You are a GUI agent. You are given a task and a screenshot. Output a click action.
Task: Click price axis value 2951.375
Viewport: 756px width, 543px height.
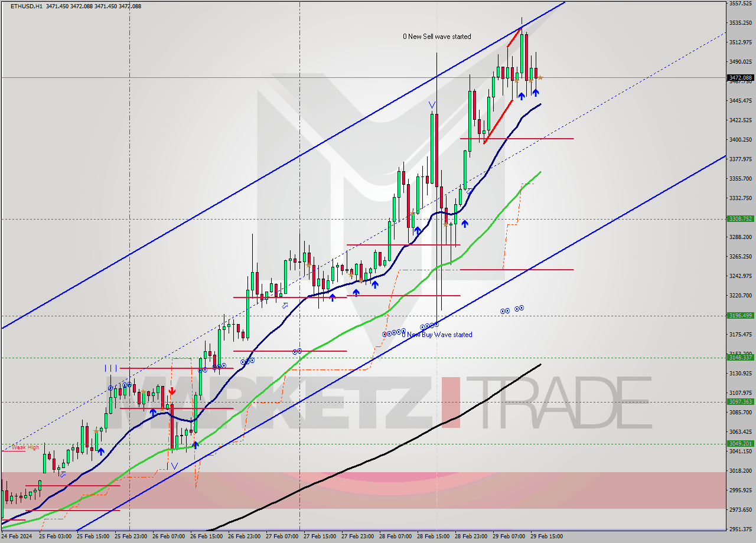pyautogui.click(x=740, y=529)
